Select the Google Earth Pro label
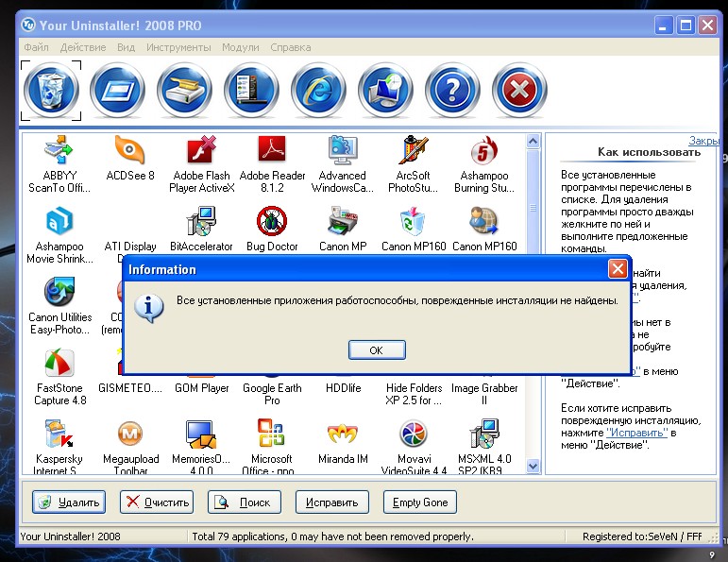 point(272,394)
